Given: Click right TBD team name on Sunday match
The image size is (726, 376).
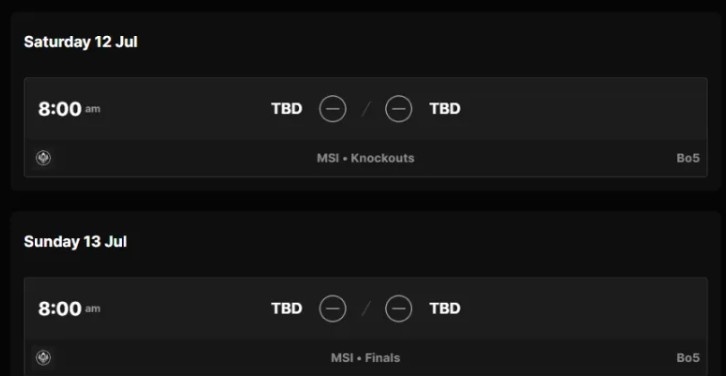Looking at the screenshot, I should click(445, 308).
